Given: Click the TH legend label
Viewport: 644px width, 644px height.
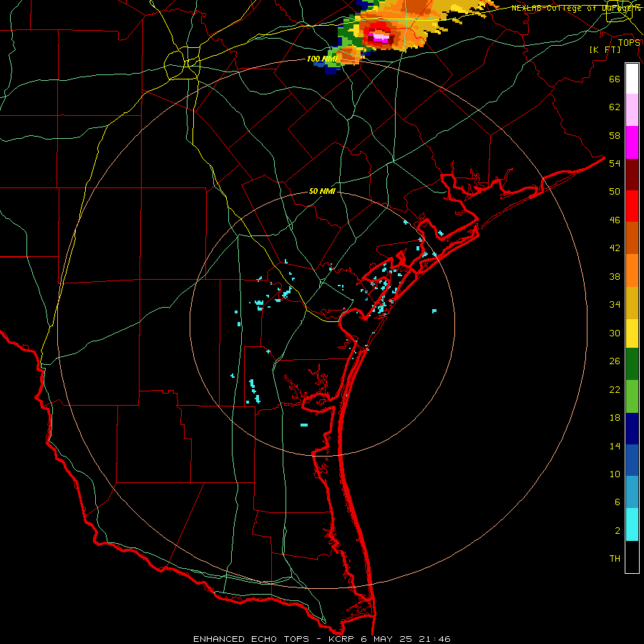Looking at the screenshot, I should tap(615, 559).
